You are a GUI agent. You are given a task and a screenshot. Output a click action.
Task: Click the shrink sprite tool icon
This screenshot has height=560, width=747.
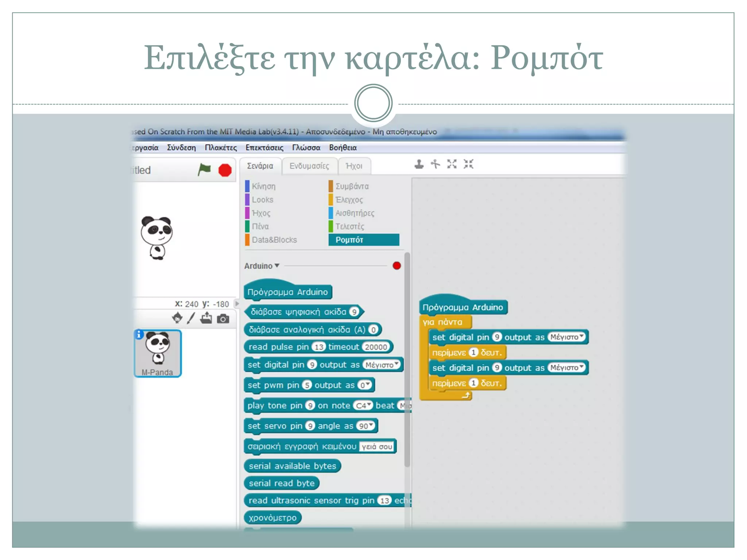pyautogui.click(x=468, y=164)
